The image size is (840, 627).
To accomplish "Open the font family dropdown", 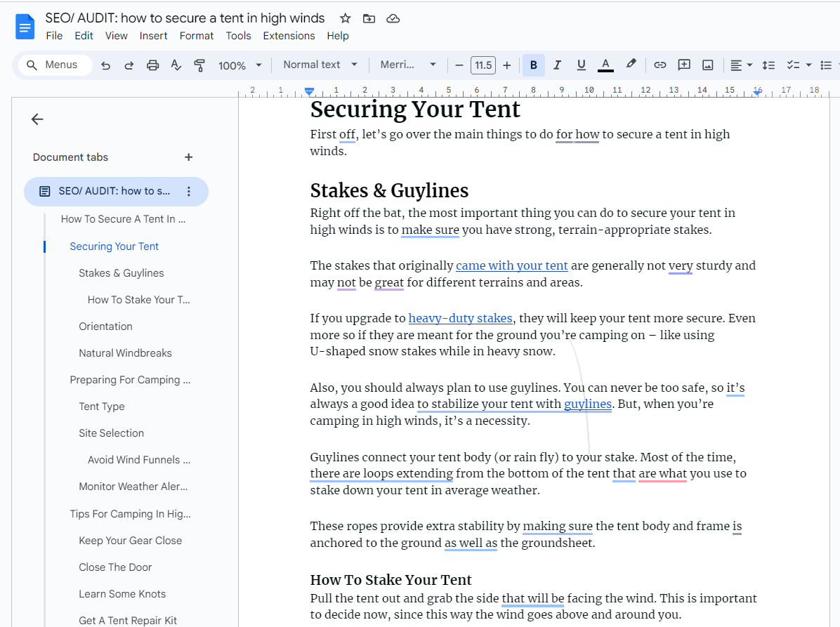I will pos(408,65).
